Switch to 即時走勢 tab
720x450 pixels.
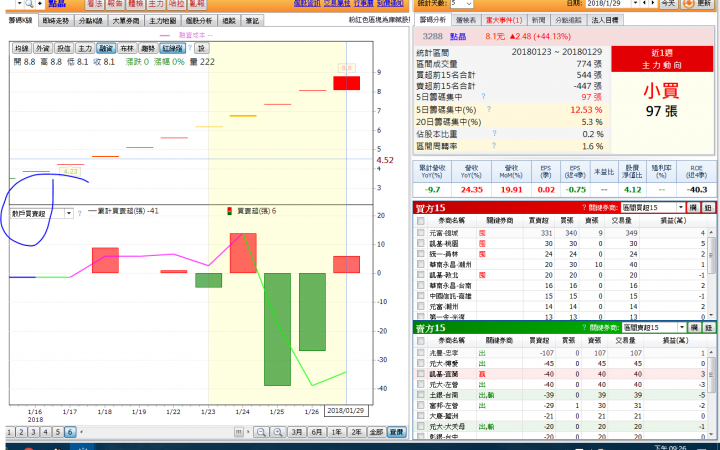click(56, 21)
